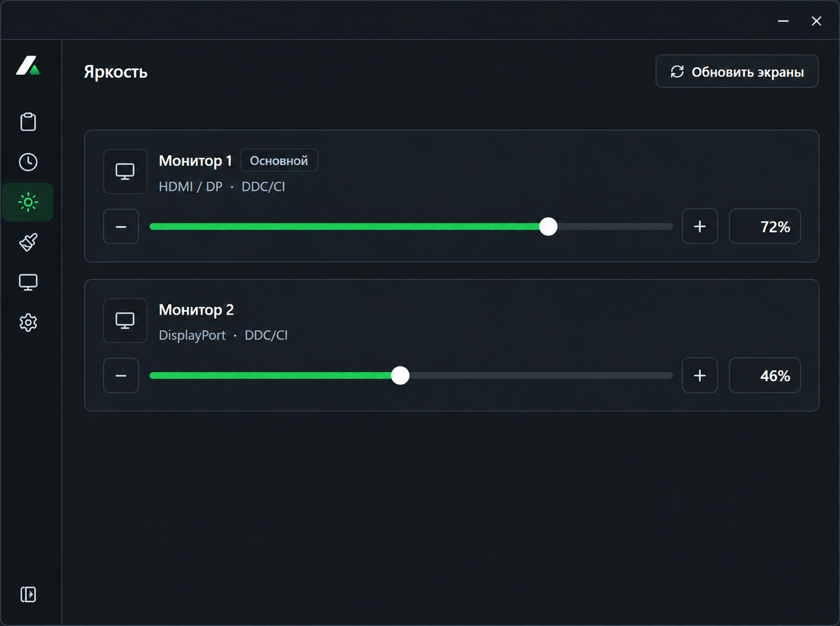The image size is (840, 626).
Task: Click Обновить экраны refresh button
Action: coord(737,72)
